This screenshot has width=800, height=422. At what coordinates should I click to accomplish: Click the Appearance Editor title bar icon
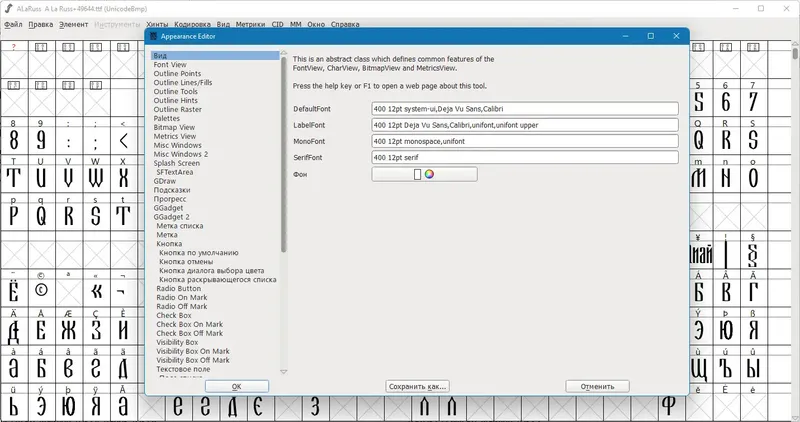(154, 36)
